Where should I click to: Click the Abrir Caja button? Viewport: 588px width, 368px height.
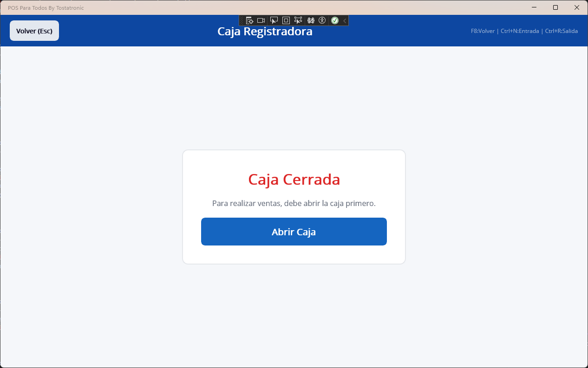point(294,231)
